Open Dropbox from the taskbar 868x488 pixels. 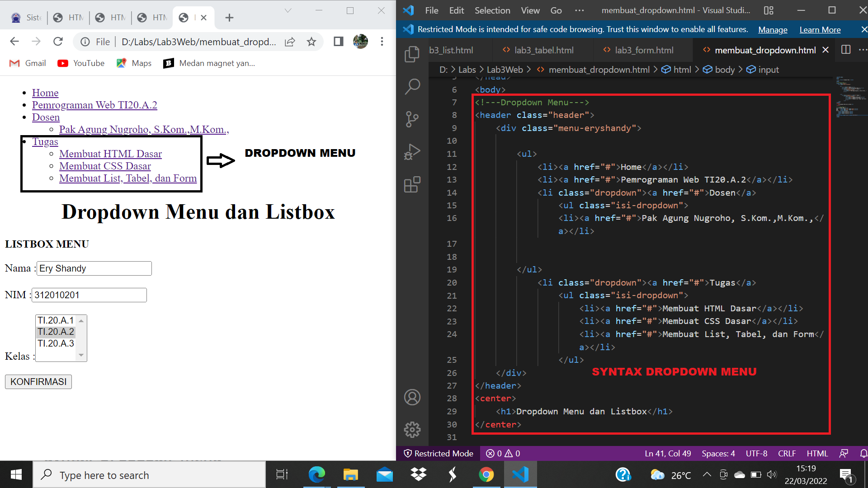pos(418,474)
